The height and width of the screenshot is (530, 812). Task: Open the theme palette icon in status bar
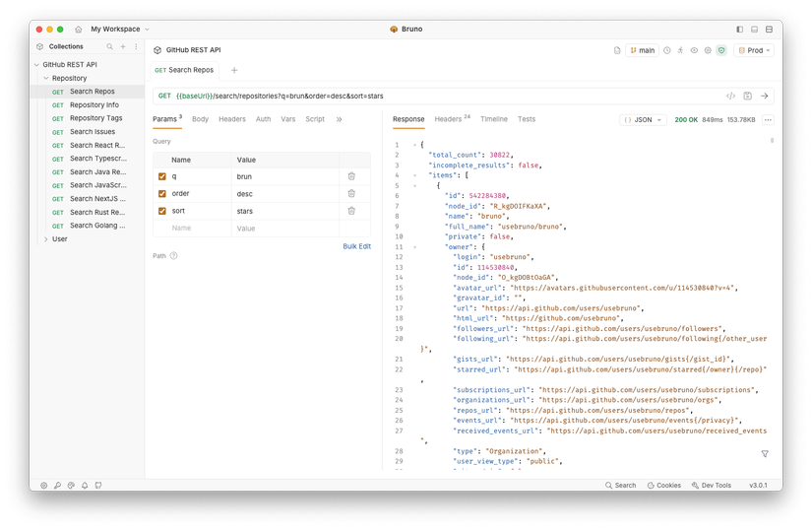pyautogui.click(x=71, y=486)
